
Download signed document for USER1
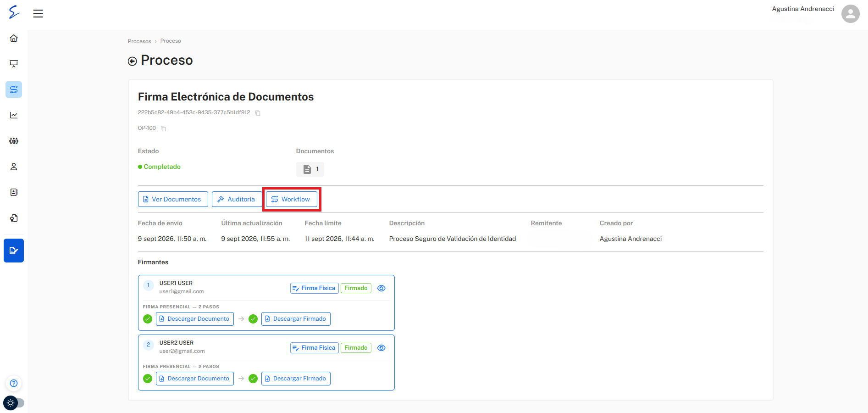296,319
